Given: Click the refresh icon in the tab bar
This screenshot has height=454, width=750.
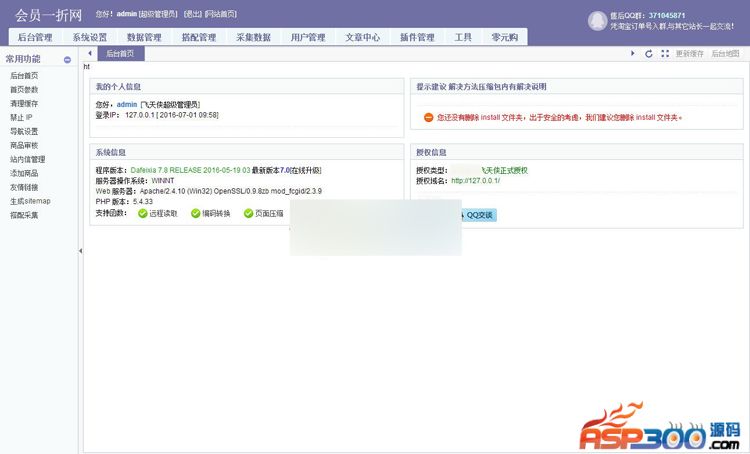Looking at the screenshot, I should pyautogui.click(x=649, y=53).
